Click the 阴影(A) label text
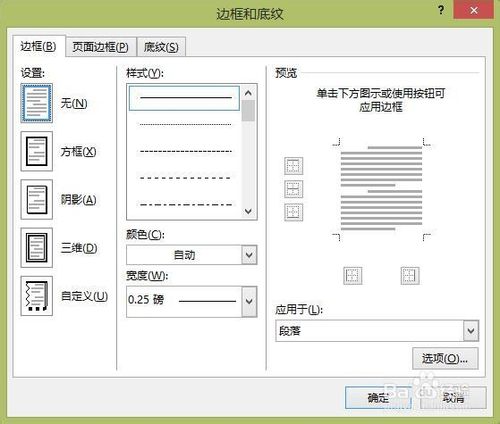 [x=78, y=200]
